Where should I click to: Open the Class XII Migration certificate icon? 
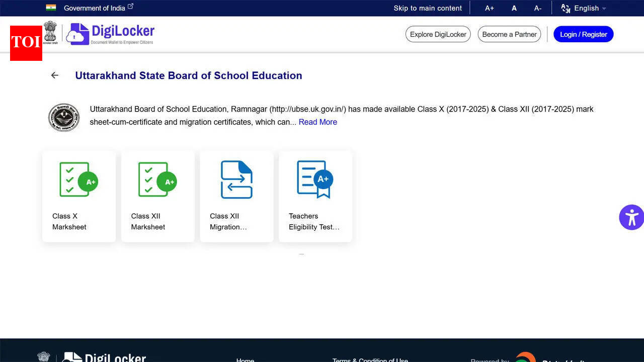[236, 179]
